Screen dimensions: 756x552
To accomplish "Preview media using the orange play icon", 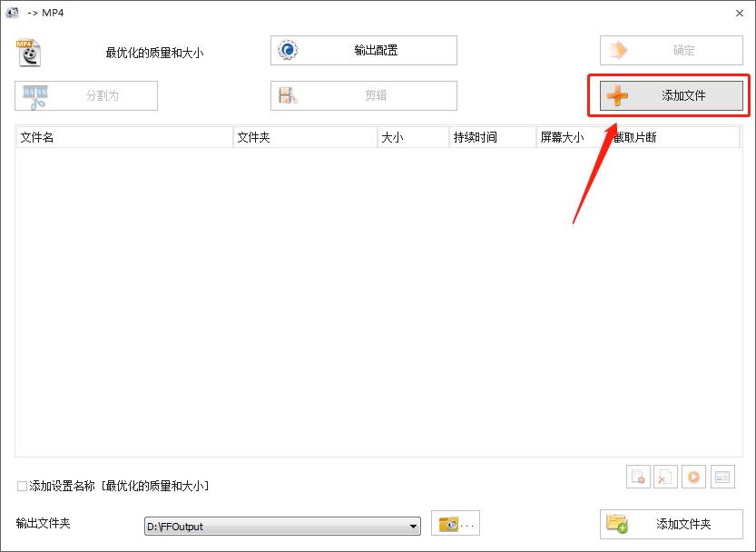I will click(692, 477).
